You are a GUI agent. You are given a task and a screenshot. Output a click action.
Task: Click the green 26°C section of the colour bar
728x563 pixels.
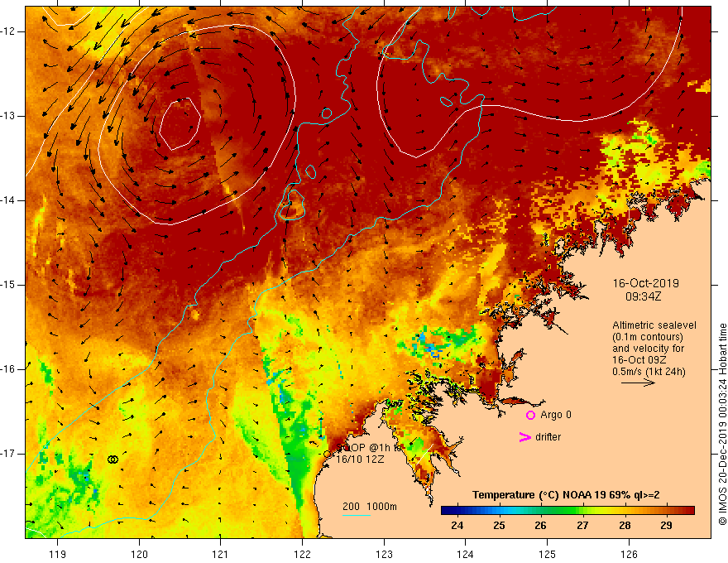click(540, 511)
